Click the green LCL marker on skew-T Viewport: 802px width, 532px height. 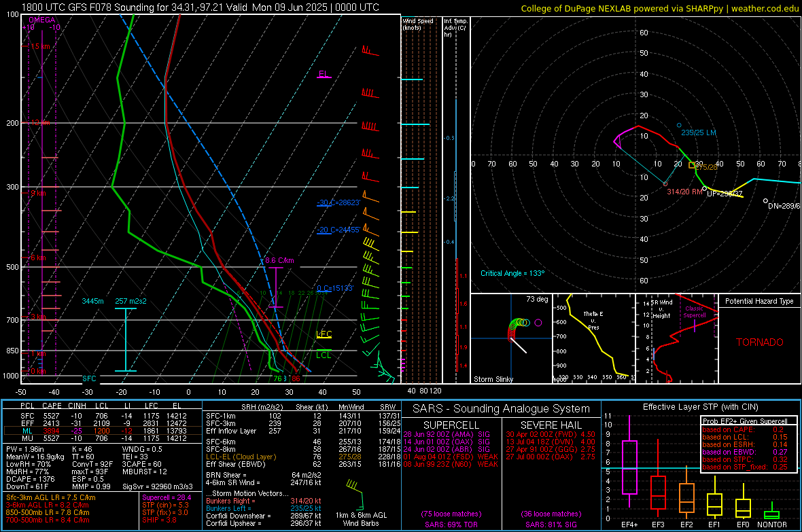click(x=324, y=354)
